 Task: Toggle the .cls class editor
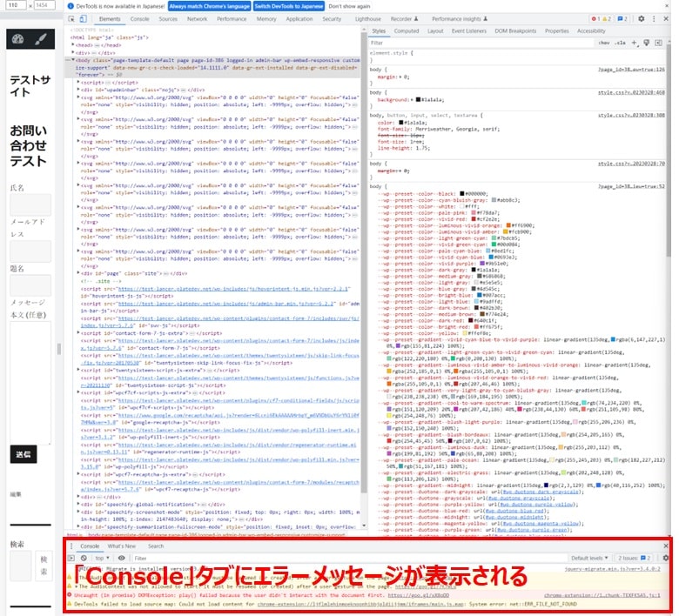(x=621, y=43)
